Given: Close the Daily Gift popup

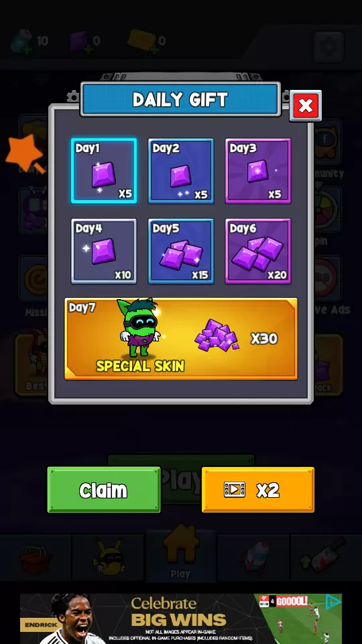Looking at the screenshot, I should pos(306,106).
